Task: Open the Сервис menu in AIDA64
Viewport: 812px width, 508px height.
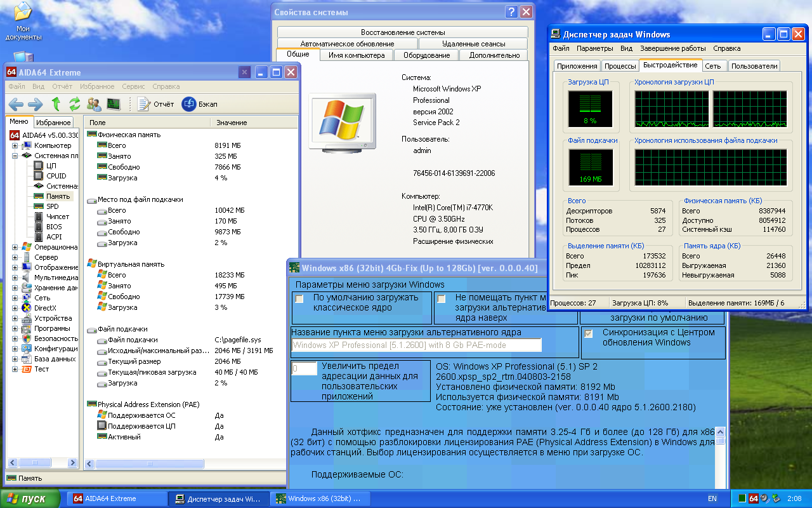Action: (x=133, y=86)
